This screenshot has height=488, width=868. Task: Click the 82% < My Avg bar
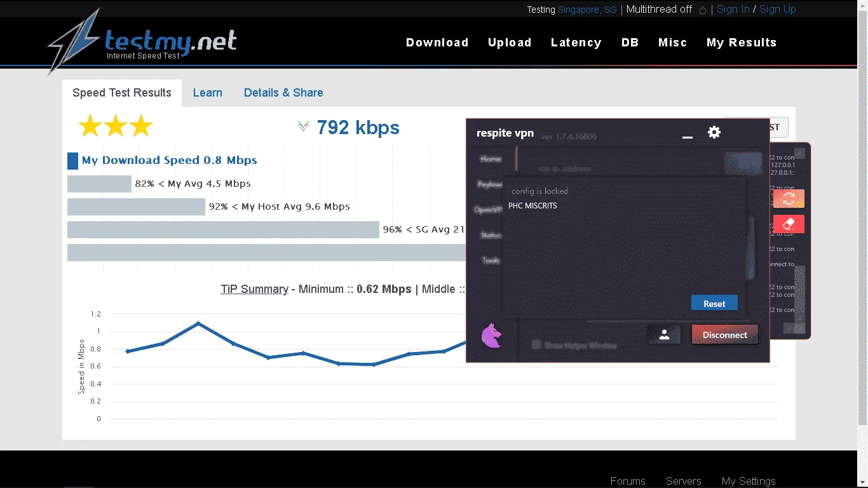(x=99, y=184)
